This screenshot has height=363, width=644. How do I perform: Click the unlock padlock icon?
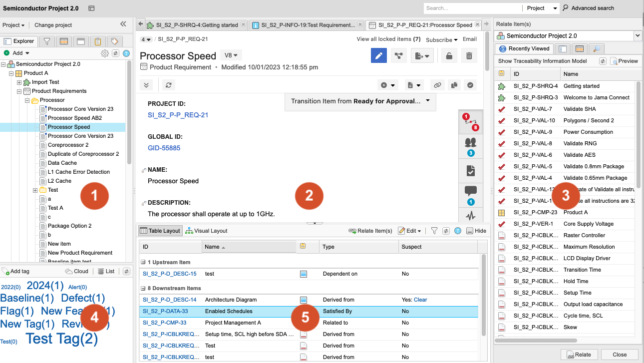coord(449,56)
